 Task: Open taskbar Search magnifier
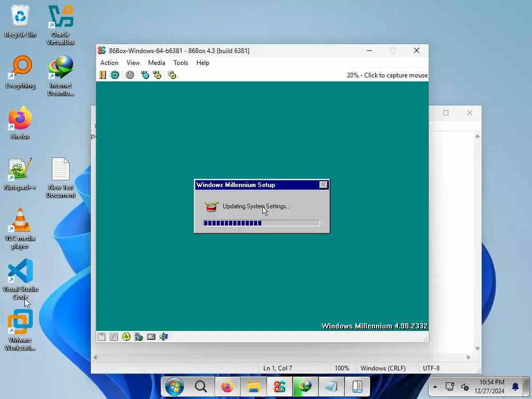[201, 387]
